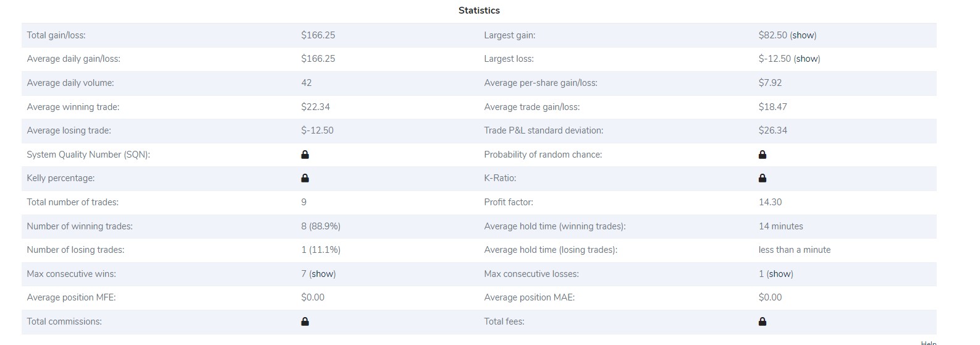Click the Profit factor value 14.30
Viewport: 980px width, 345px height.
[x=771, y=202]
